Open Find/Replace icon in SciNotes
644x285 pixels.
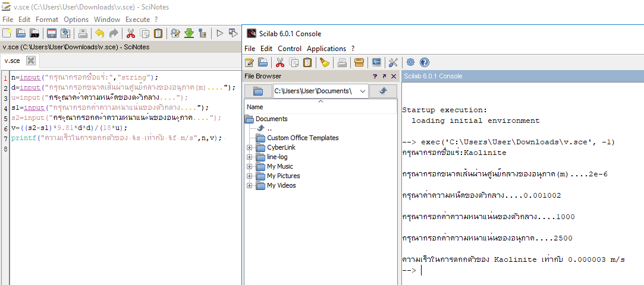point(175,33)
